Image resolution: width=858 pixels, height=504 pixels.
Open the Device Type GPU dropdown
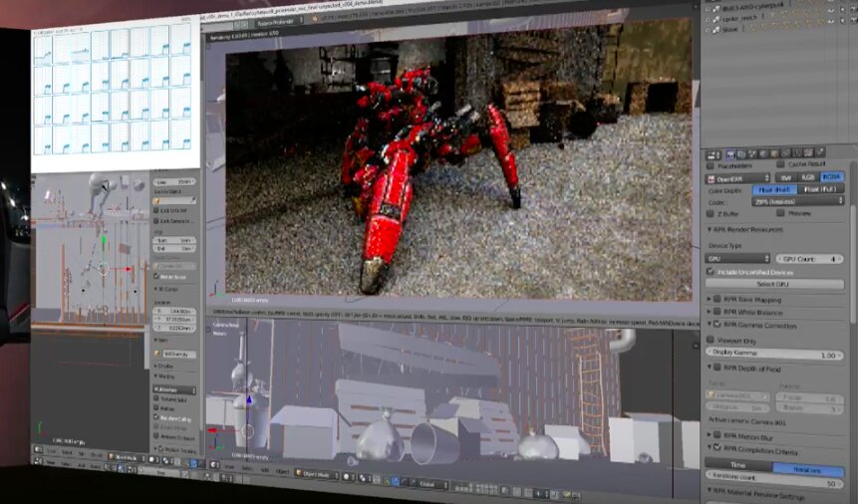click(737, 258)
